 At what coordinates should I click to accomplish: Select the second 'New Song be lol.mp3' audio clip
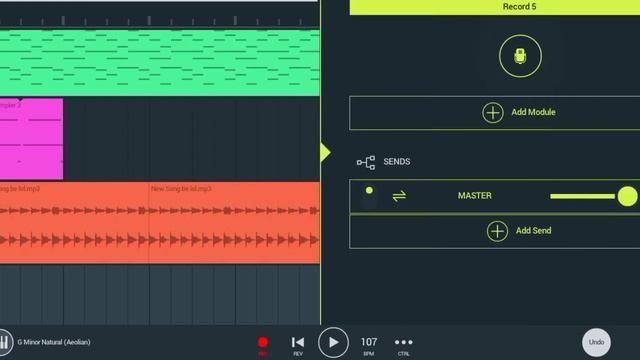234,222
